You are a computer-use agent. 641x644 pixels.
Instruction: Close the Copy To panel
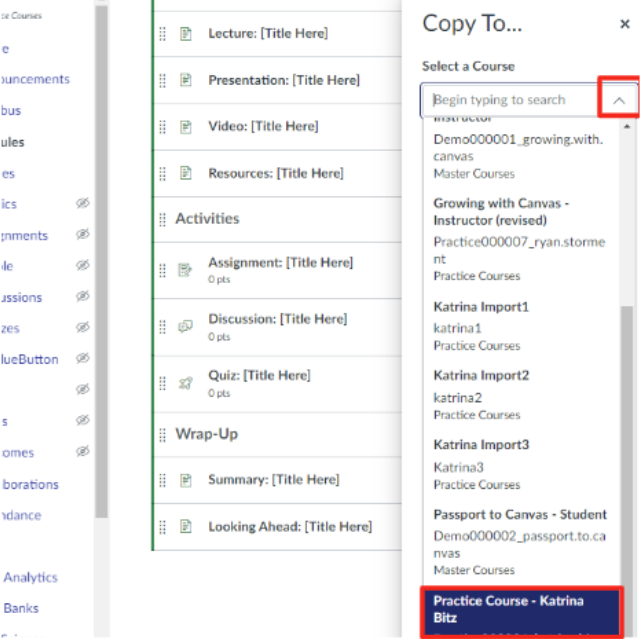pyautogui.click(x=625, y=24)
